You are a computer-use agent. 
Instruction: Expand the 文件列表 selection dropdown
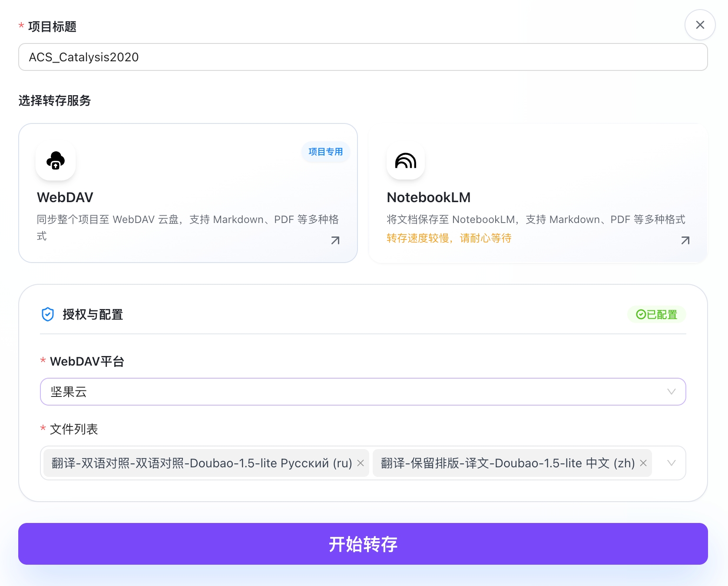pyautogui.click(x=671, y=463)
